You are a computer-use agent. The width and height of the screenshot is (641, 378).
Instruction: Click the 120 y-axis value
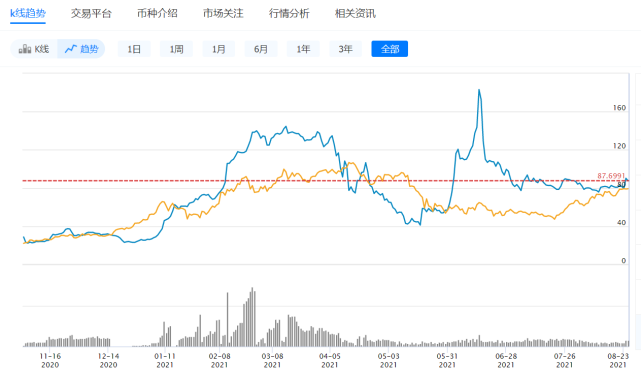coord(619,146)
